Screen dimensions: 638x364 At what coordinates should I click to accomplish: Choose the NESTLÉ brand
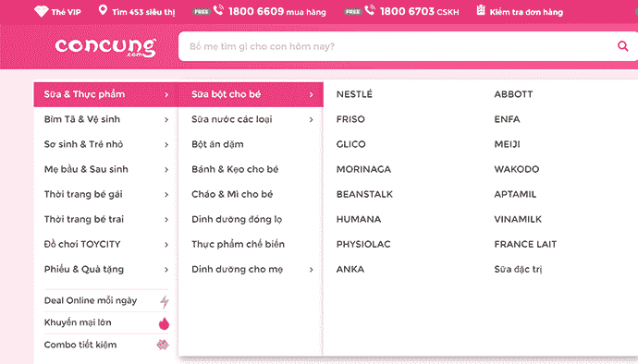tap(354, 94)
